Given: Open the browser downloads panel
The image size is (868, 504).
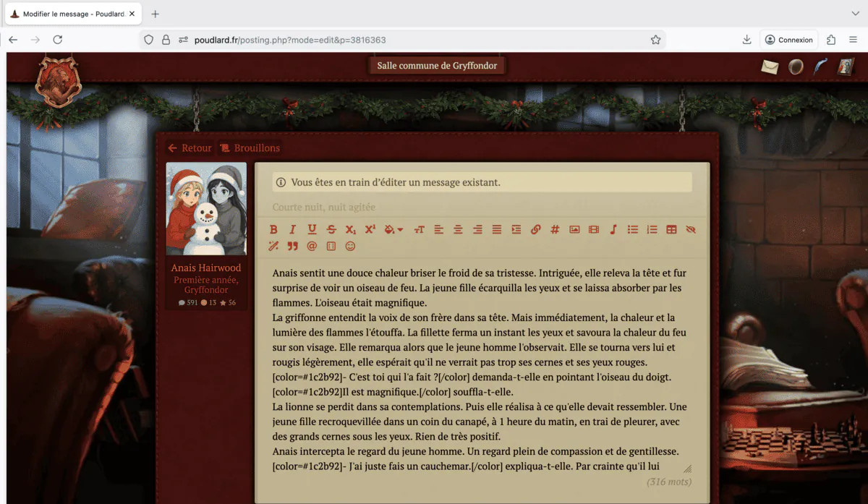Looking at the screenshot, I should (746, 40).
